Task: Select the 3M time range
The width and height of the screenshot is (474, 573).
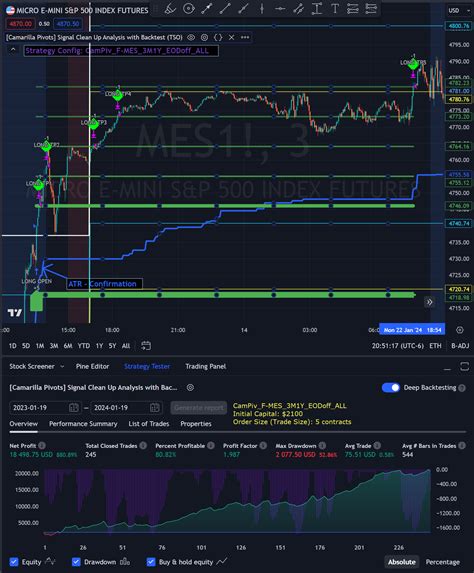Action: coord(54,346)
